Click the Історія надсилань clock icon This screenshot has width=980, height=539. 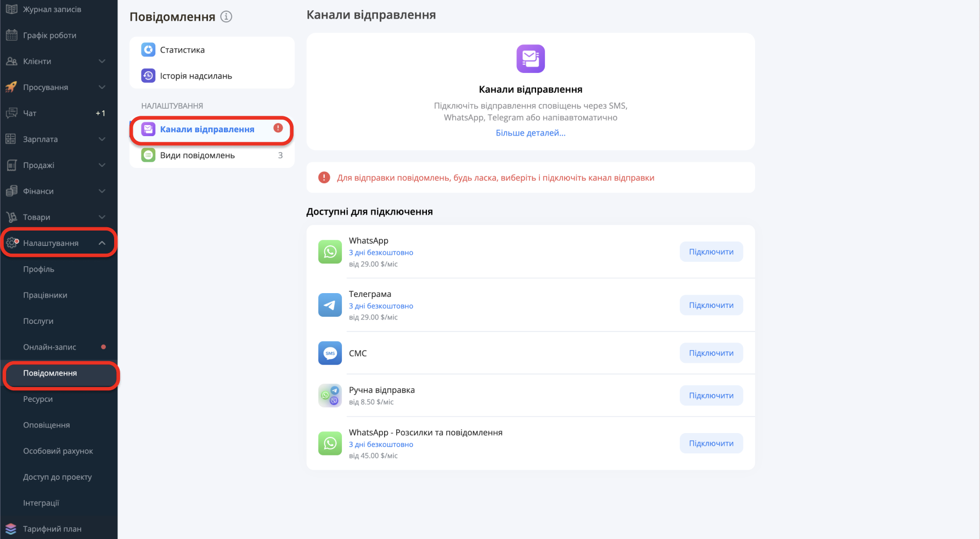[148, 76]
